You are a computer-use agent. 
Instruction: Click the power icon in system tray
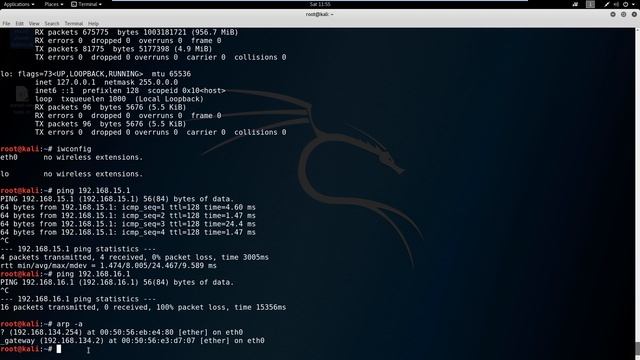[625, 4]
